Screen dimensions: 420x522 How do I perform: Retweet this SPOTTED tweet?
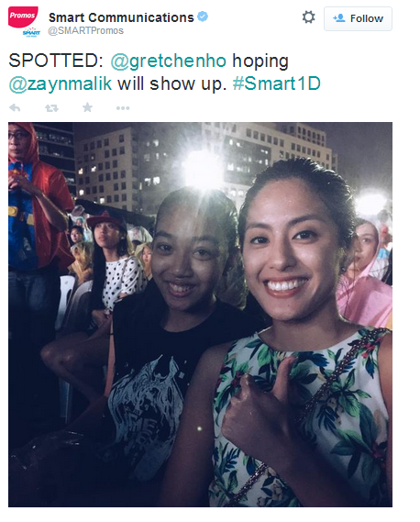(x=51, y=108)
